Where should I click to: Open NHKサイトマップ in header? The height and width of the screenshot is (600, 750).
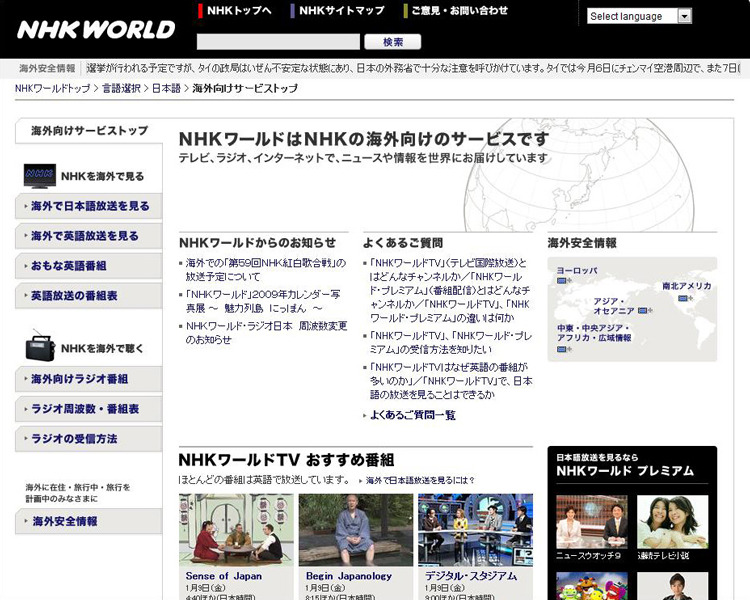click(x=342, y=11)
